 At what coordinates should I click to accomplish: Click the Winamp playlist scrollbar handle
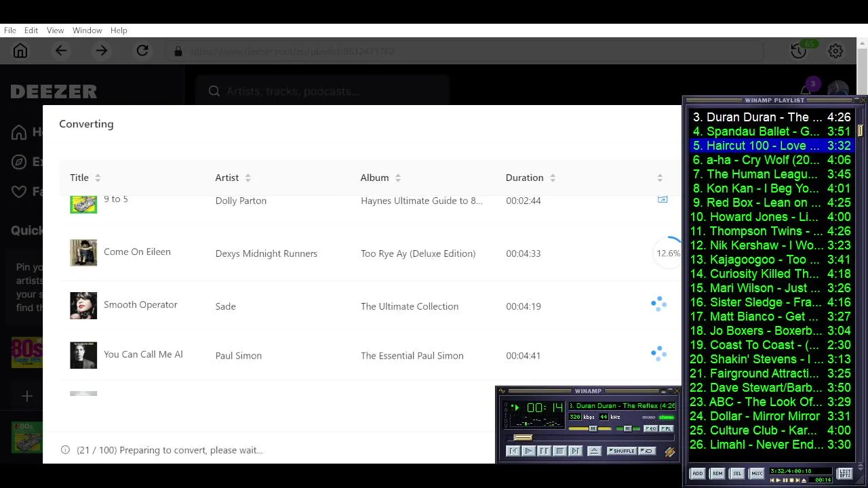[x=860, y=130]
